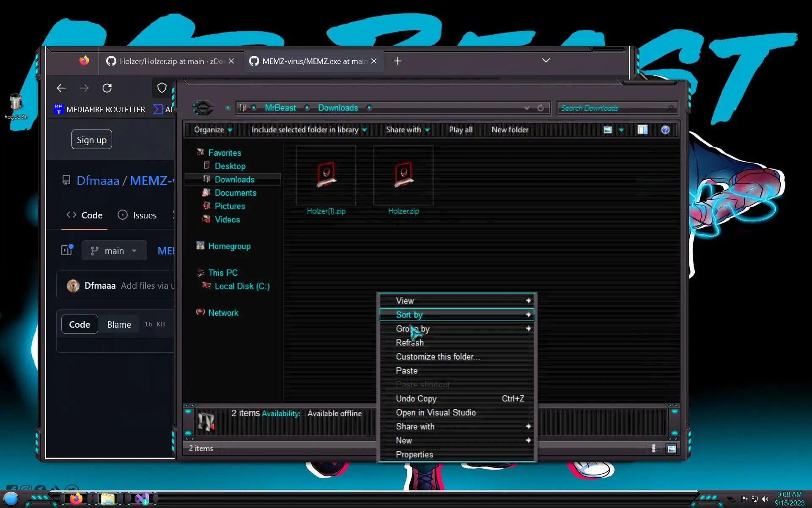Expand the Firefox tab list chevron
This screenshot has height=508, width=812.
(x=546, y=61)
